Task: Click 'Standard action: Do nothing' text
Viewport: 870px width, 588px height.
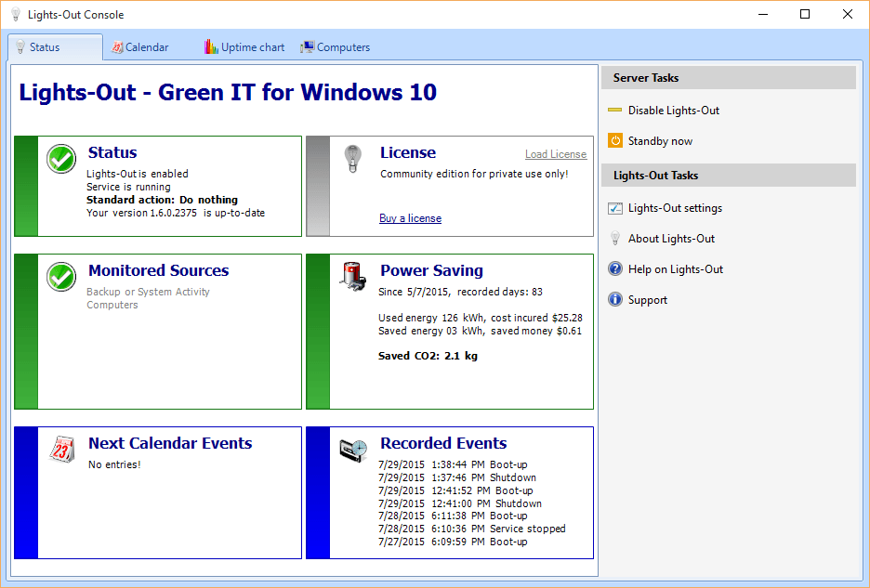Action: pos(162,200)
